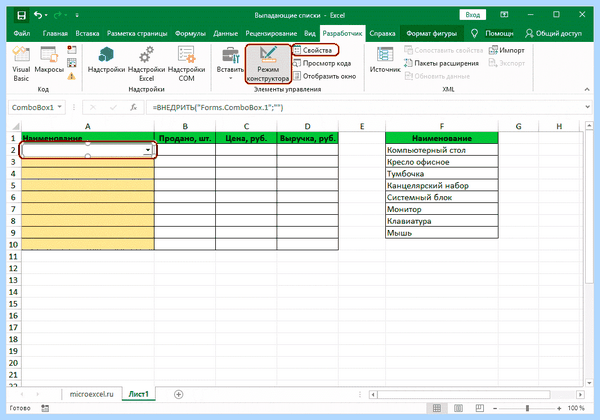Click the Вход sign-in button
The height and width of the screenshot is (420, 600).
[473, 15]
